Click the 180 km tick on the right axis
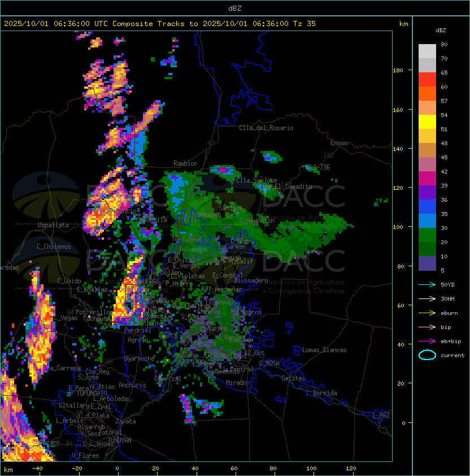Image resolution: width=470 pixels, height=476 pixels. tap(398, 71)
